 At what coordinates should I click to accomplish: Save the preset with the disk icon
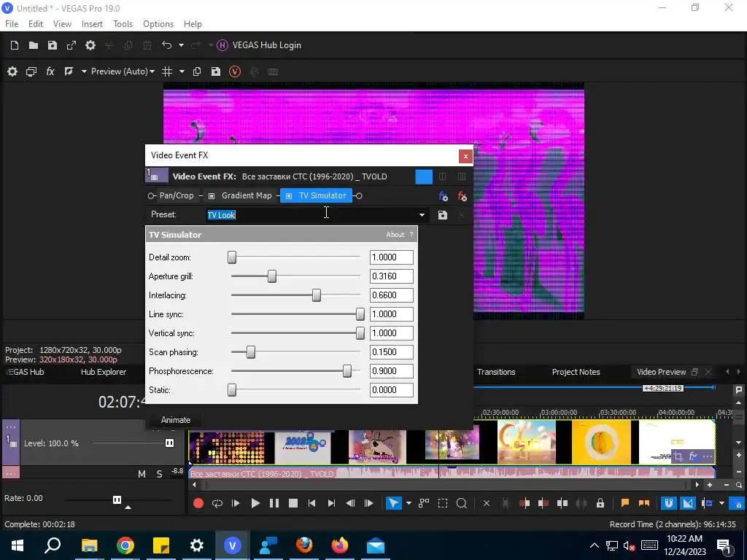[443, 215]
